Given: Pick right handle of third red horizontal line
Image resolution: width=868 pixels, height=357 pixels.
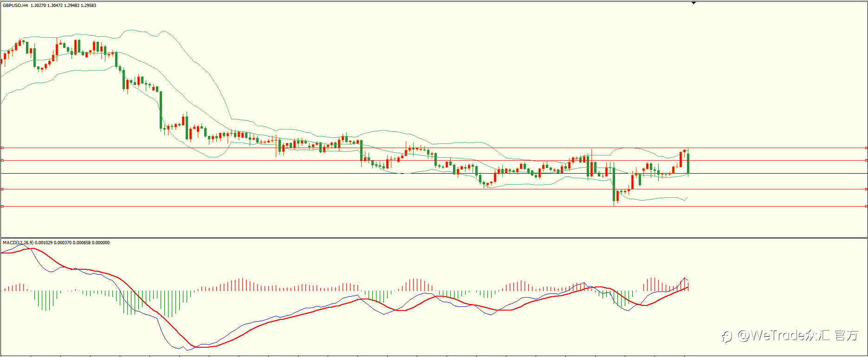Looking at the screenshot, I should pos(866,189).
